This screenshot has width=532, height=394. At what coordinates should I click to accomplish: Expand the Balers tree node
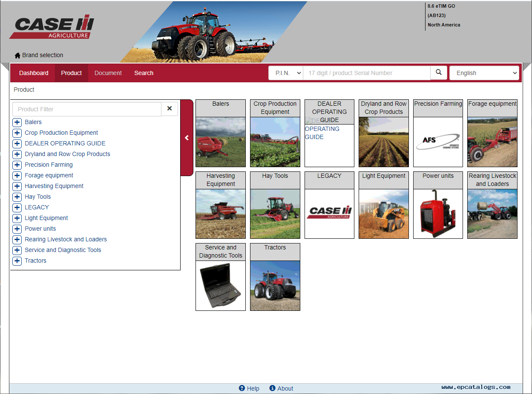(x=17, y=122)
